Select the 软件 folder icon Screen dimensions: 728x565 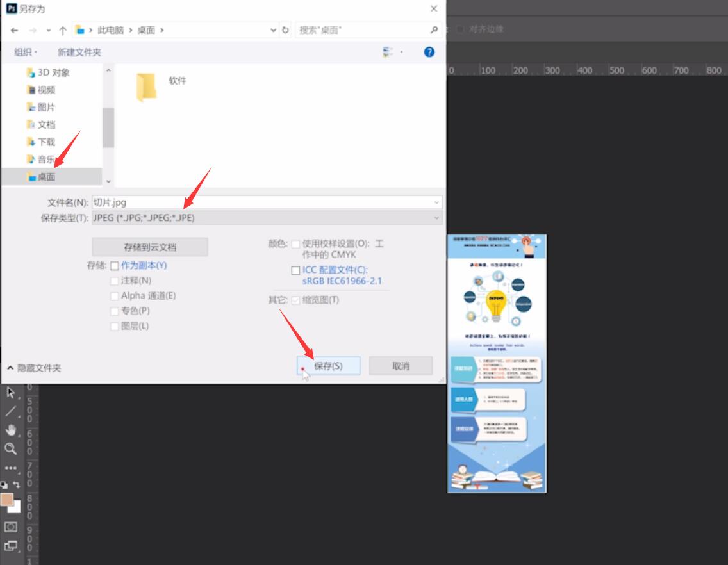point(147,87)
